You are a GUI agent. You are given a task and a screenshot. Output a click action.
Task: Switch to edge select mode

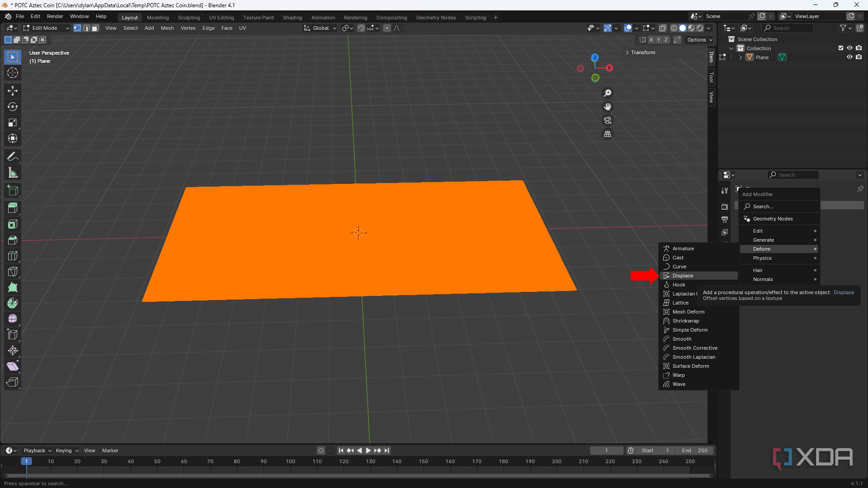(x=86, y=28)
